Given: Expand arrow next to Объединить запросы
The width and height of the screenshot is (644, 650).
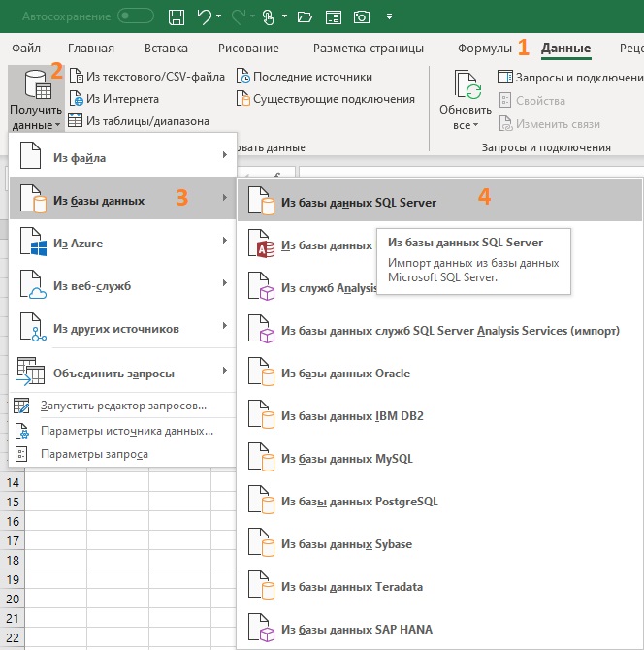Looking at the screenshot, I should coord(225,371).
